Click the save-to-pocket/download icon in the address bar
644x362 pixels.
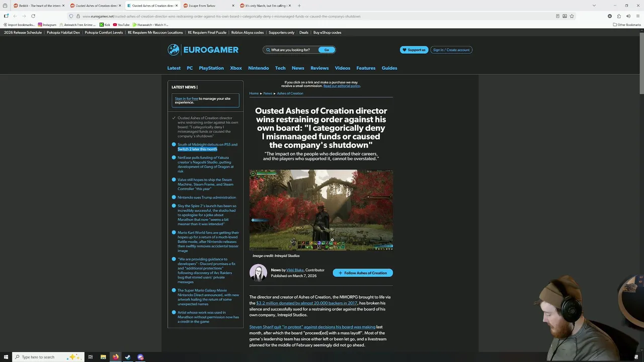565,16
